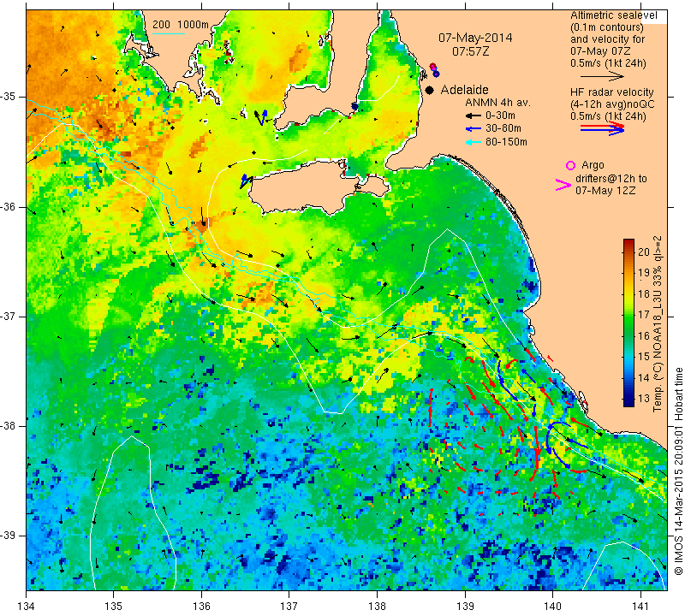Click the blue 30-80m ANMN legend arrow
The width and height of the screenshot is (685, 616).
[x=474, y=129]
